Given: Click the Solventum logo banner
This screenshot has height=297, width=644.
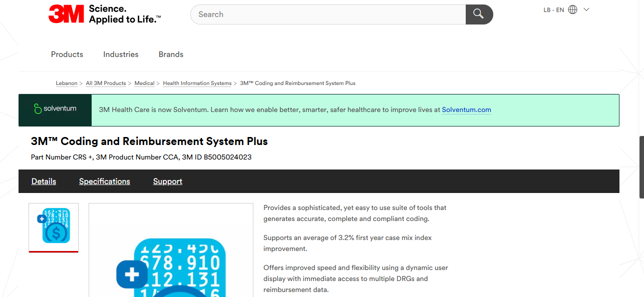Looking at the screenshot, I should [x=55, y=109].
